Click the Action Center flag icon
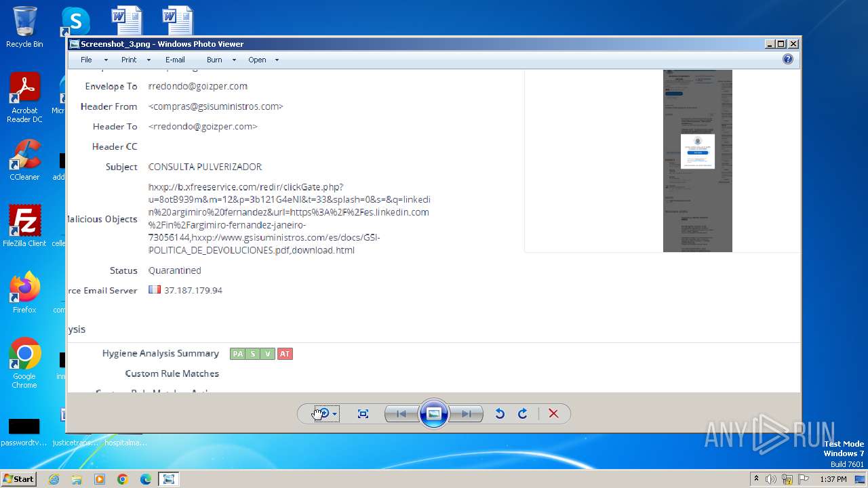The height and width of the screenshot is (488, 868). 804,479
